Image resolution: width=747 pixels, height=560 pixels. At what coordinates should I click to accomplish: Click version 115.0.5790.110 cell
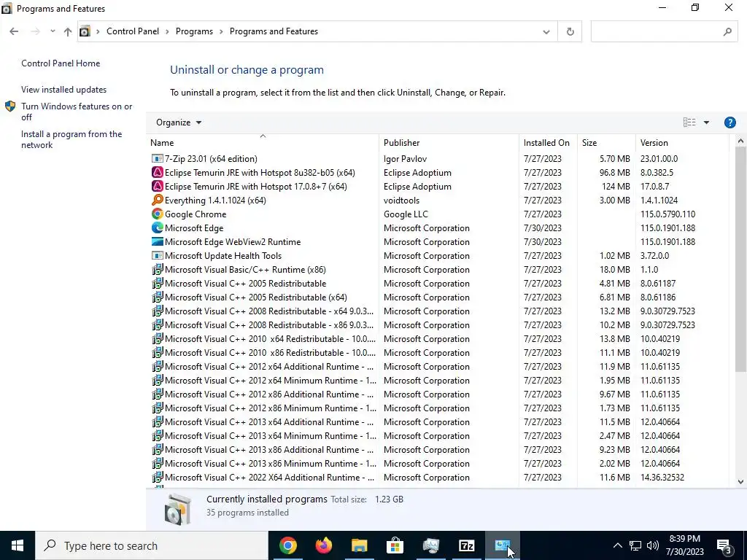click(667, 214)
